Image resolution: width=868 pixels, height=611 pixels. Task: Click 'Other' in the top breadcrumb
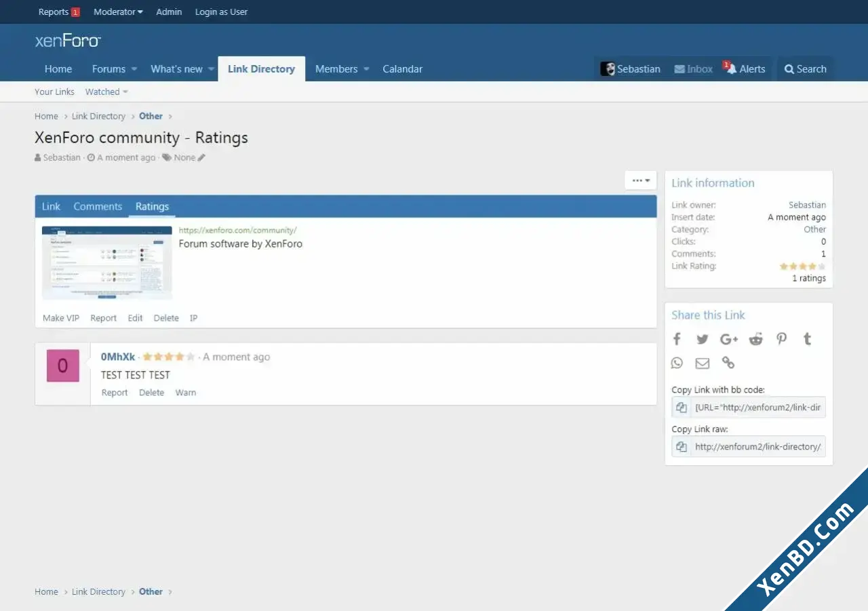click(151, 117)
